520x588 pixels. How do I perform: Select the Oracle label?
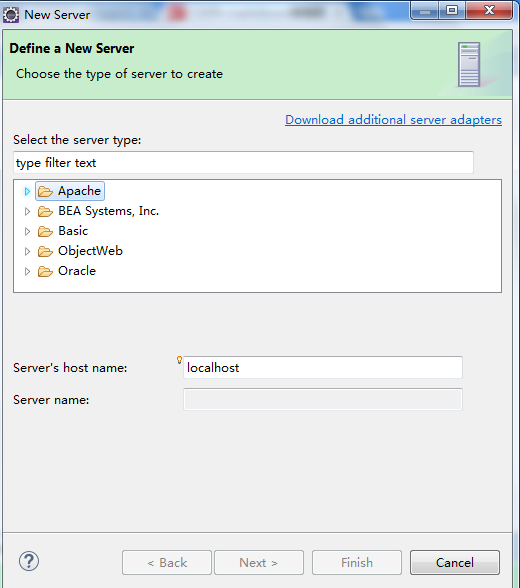click(x=77, y=271)
